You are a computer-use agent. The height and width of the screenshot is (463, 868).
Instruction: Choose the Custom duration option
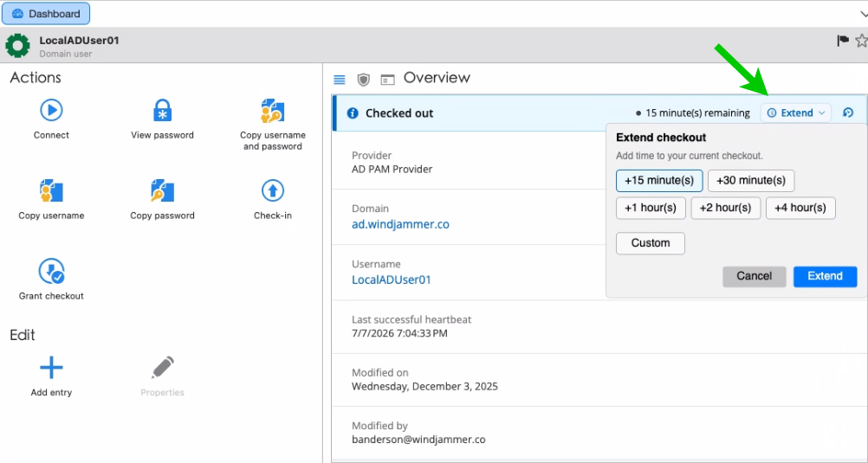pyautogui.click(x=651, y=243)
